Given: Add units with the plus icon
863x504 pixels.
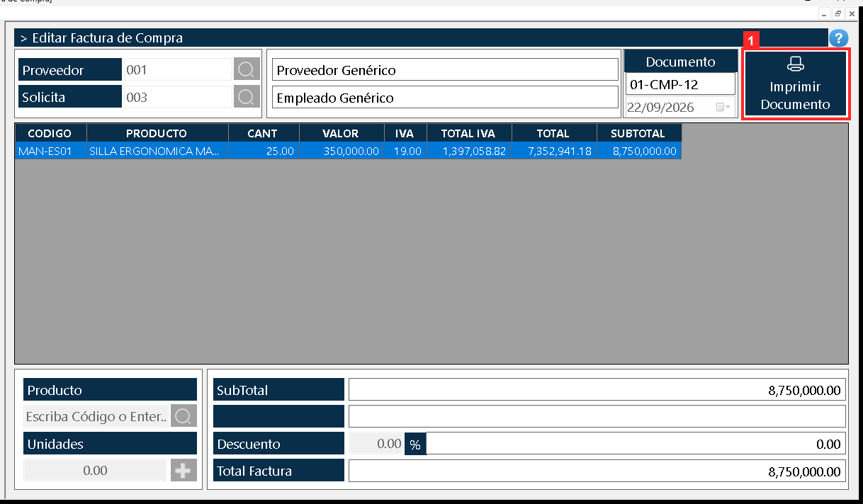Looking at the screenshot, I should pyautogui.click(x=184, y=471).
